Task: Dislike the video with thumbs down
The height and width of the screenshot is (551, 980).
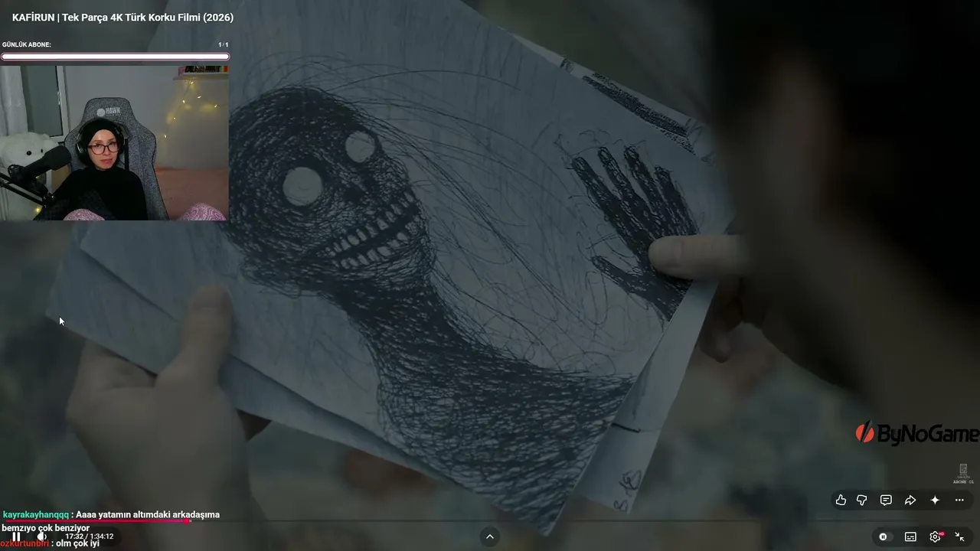Action: 862,500
